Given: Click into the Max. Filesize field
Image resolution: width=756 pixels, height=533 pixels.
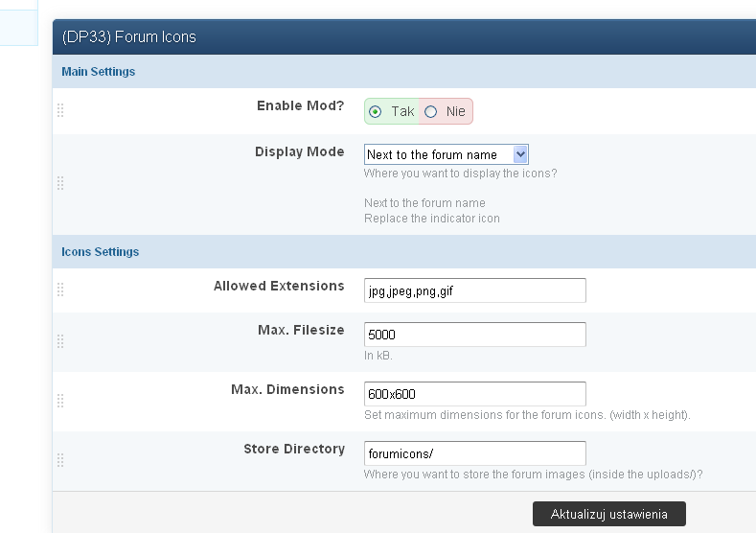Looking at the screenshot, I should [x=474, y=335].
